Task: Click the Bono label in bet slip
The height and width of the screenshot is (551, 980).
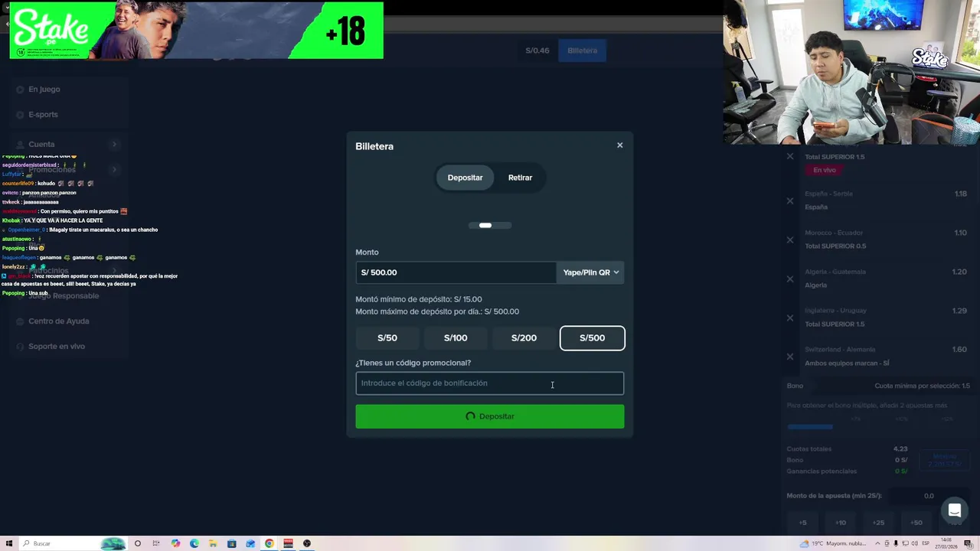Action: tap(795, 386)
